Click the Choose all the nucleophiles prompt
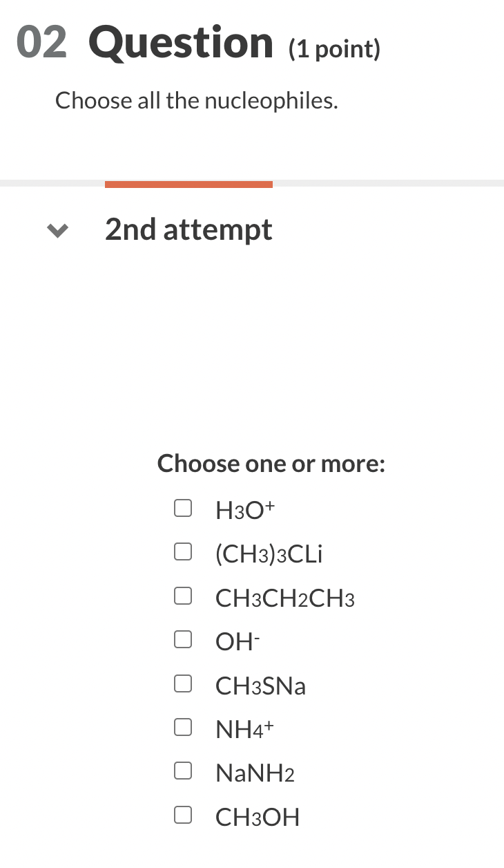Image resolution: width=504 pixels, height=868 pixels. pyautogui.click(x=195, y=100)
